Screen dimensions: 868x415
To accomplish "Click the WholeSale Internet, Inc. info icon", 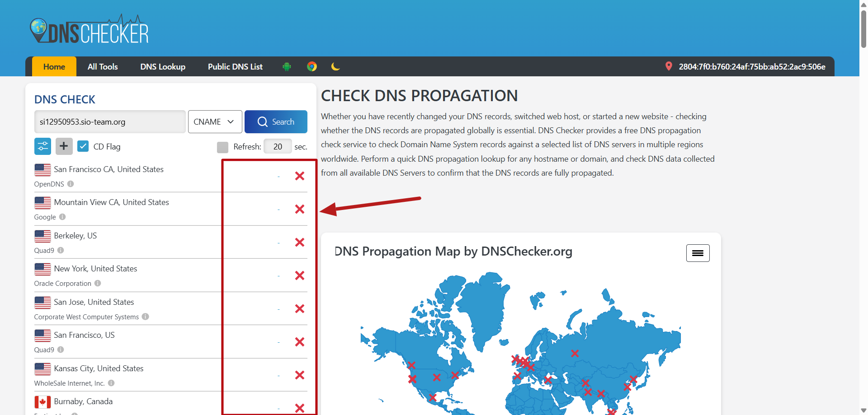I will [x=111, y=383].
